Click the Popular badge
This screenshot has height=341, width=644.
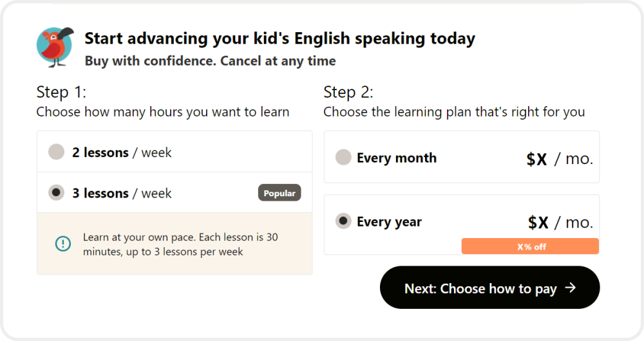click(x=279, y=193)
